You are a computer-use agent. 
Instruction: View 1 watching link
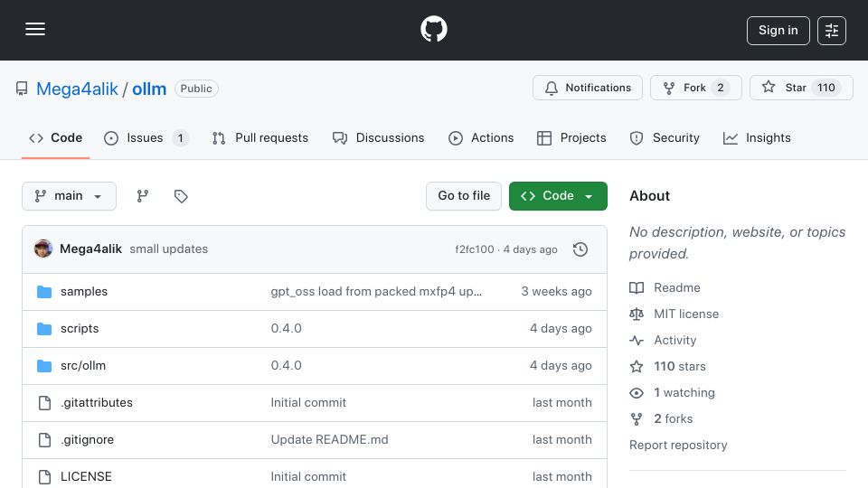click(x=684, y=392)
